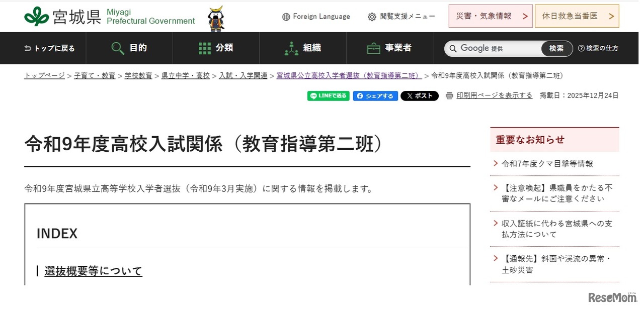Open the 分類 category menu icon

click(204, 48)
